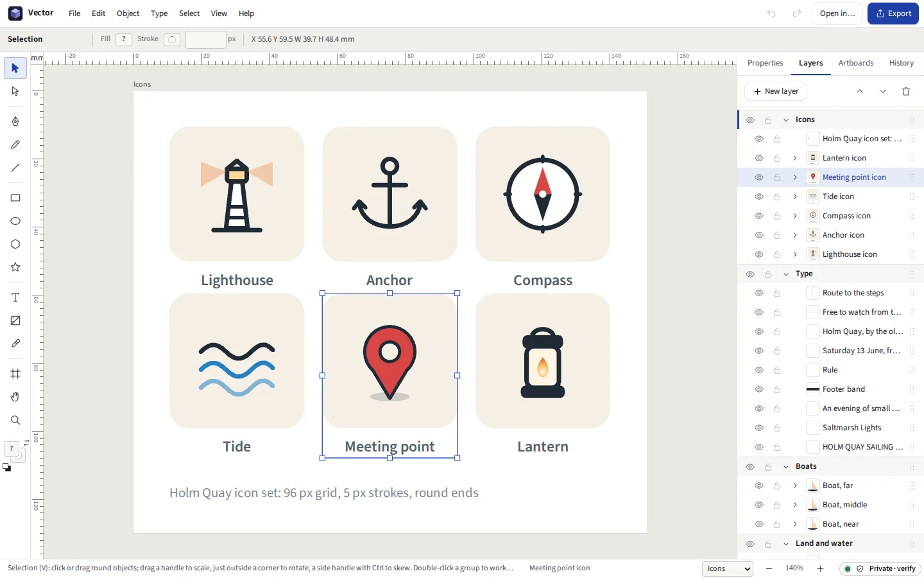Viewport: 924px width, 578px height.
Task: Select the Gradient tool
Action: [15, 320]
